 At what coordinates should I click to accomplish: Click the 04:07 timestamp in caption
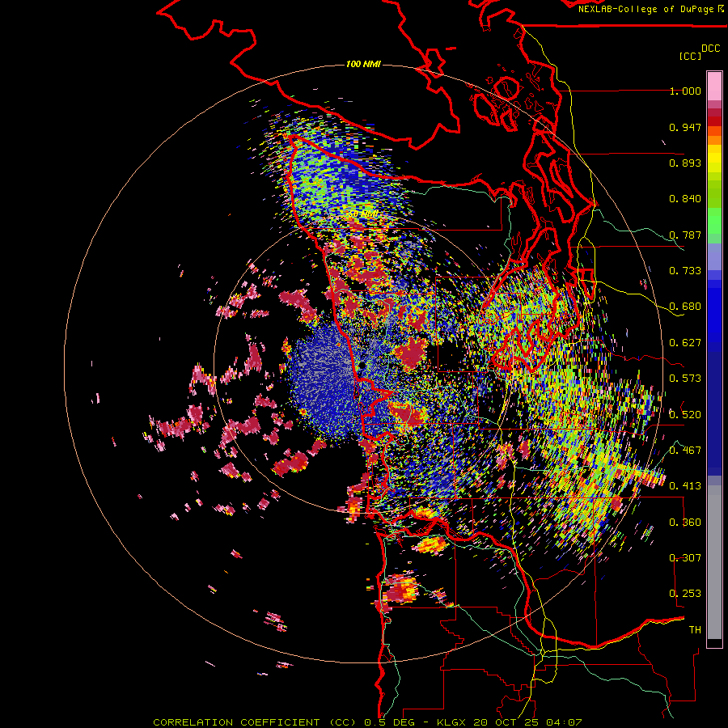click(x=562, y=722)
